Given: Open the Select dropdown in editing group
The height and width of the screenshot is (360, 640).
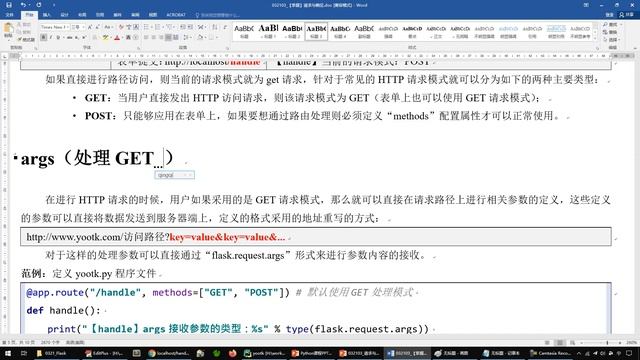Looking at the screenshot, I should click(x=611, y=40).
